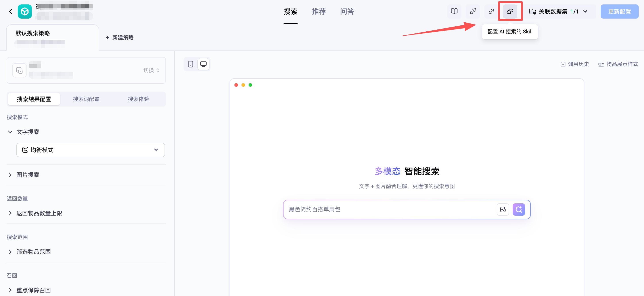The image size is (644, 296).
Task: Switch to the 搜索 tab
Action: click(290, 12)
